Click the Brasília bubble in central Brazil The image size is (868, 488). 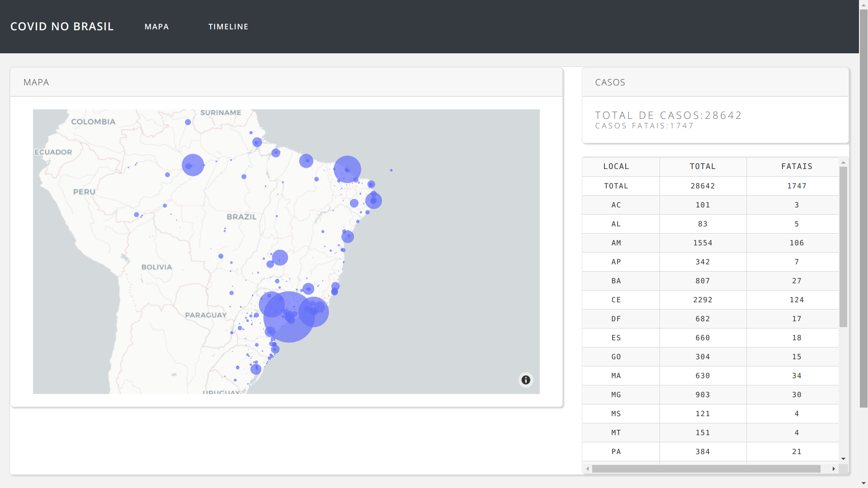(x=280, y=258)
